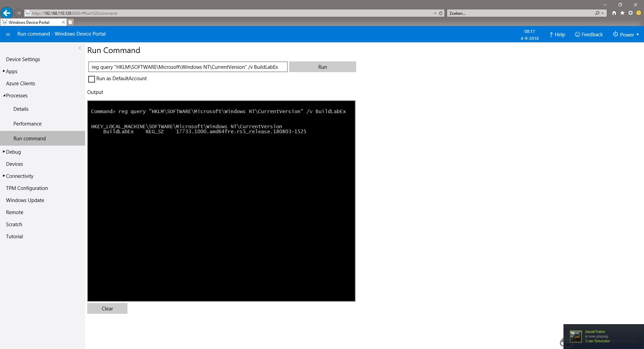Open process Details page
This screenshot has height=349, width=644.
[x=21, y=109]
